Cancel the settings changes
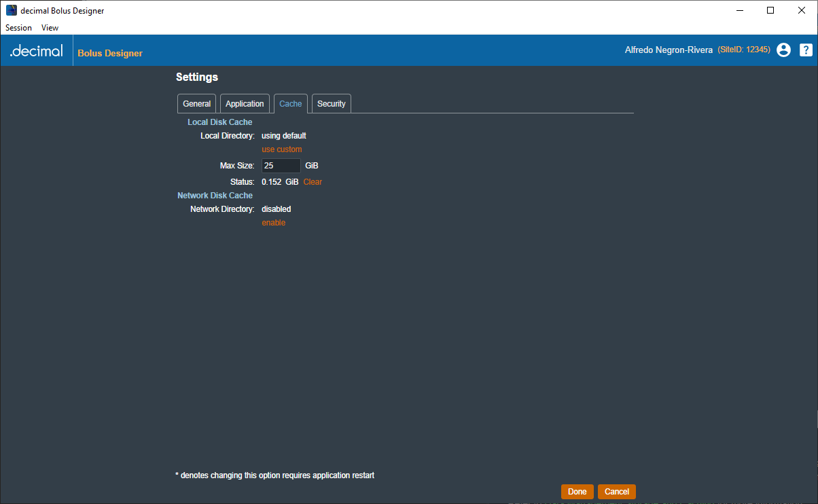Viewport: 818px width, 504px height. pyautogui.click(x=617, y=492)
